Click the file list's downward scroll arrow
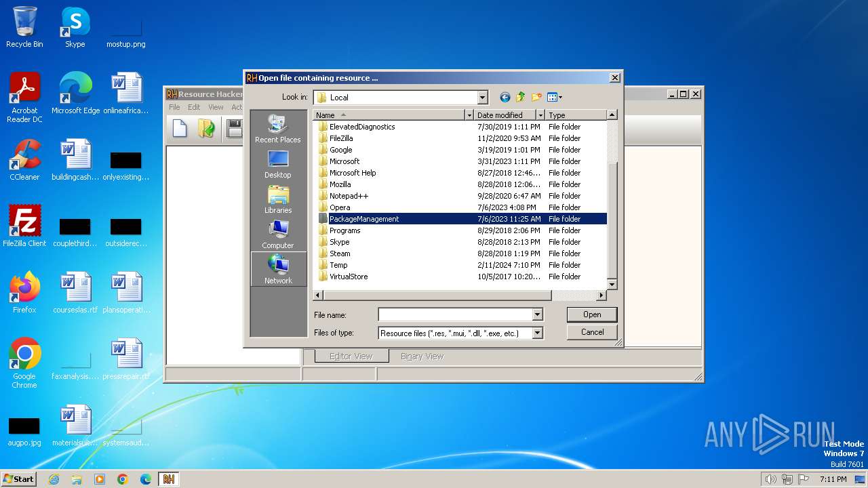 tap(612, 285)
